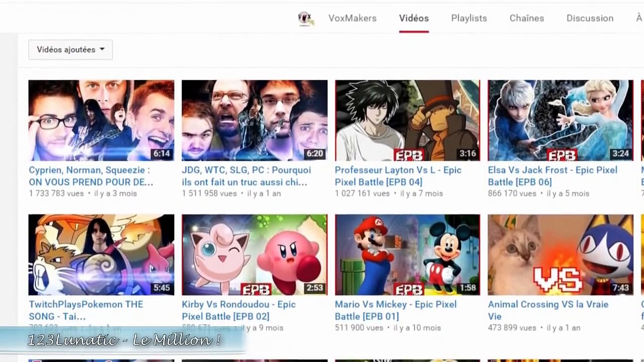This screenshot has width=644, height=362.
Task: Select the 7:43 duration label
Action: [x=620, y=288]
